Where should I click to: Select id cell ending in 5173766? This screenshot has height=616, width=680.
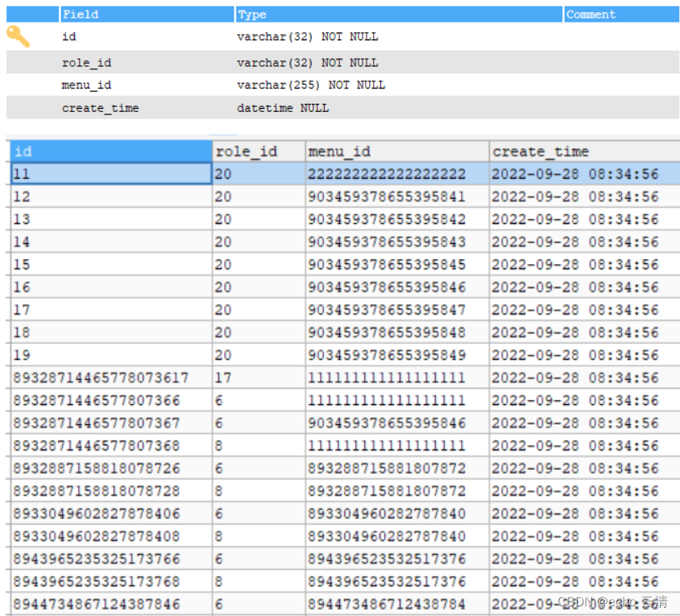[x=111, y=558]
